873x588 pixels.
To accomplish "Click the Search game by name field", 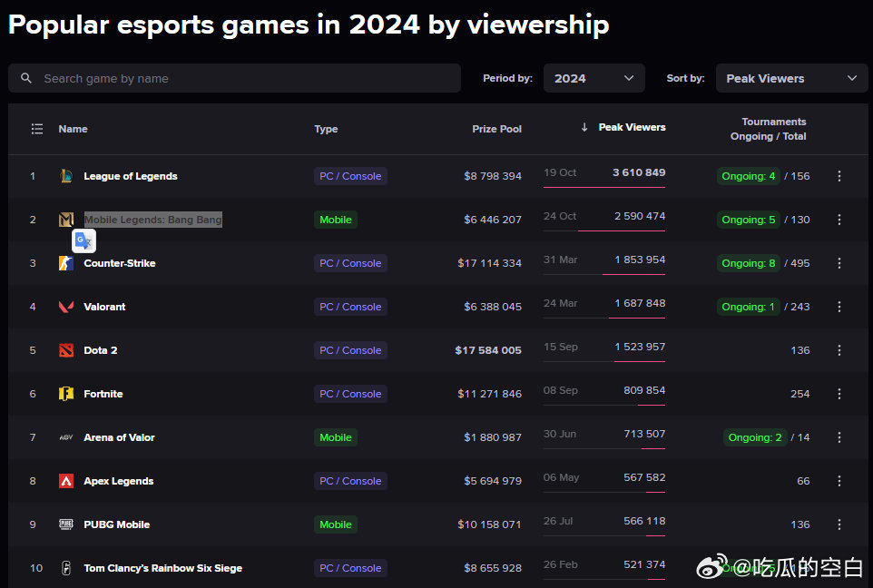I will tap(234, 78).
